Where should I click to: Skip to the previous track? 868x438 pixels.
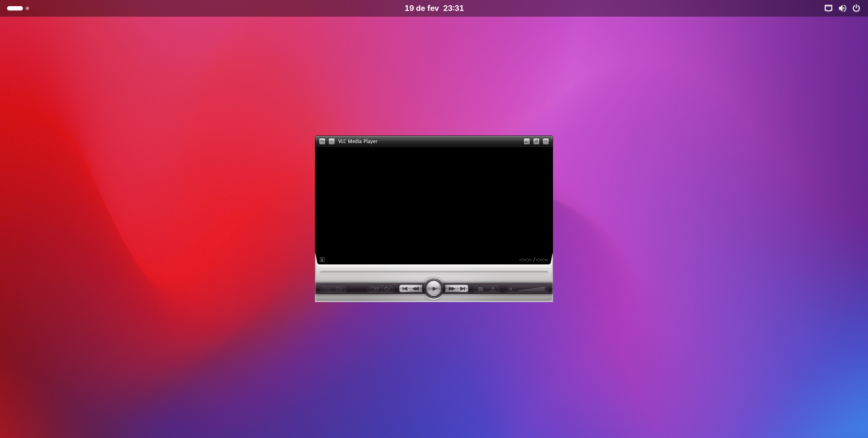[405, 289]
